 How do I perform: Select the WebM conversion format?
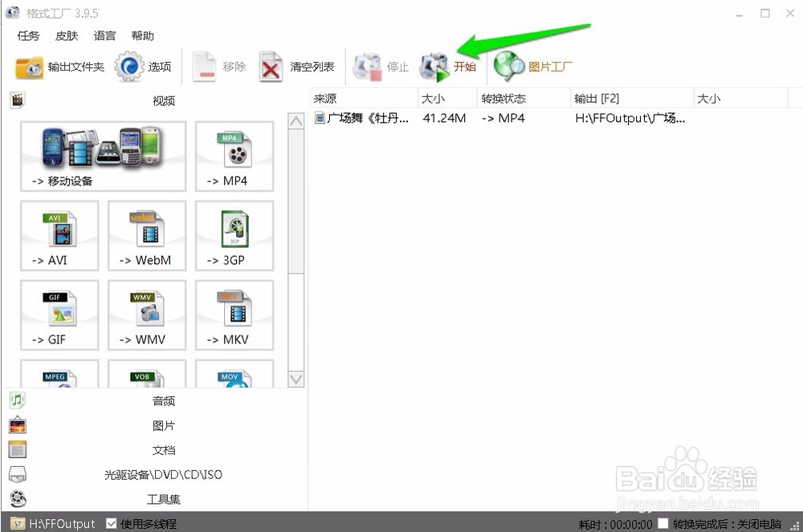pos(147,236)
